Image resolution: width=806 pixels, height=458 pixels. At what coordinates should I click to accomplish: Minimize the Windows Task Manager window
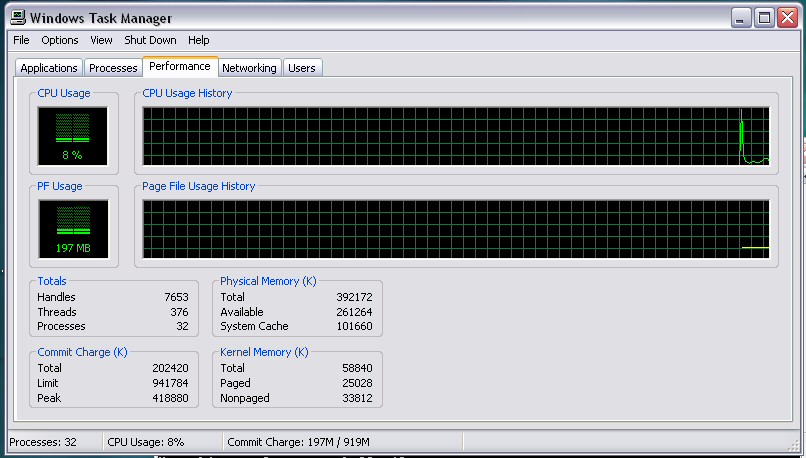point(739,17)
